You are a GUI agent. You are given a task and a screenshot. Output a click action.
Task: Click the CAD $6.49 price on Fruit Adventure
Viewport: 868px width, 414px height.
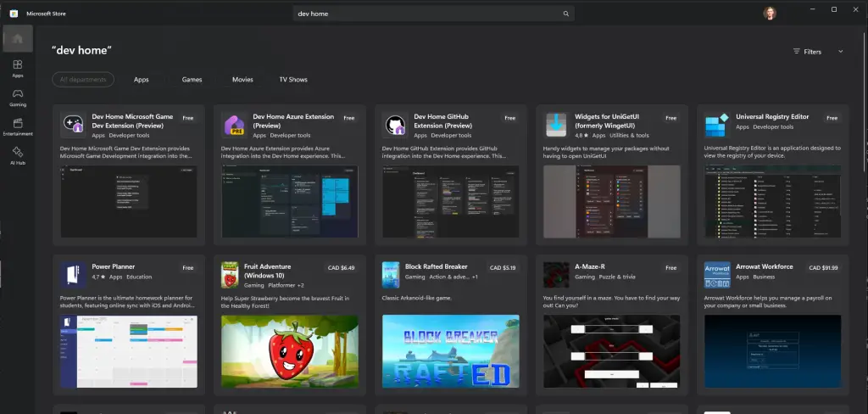(342, 267)
